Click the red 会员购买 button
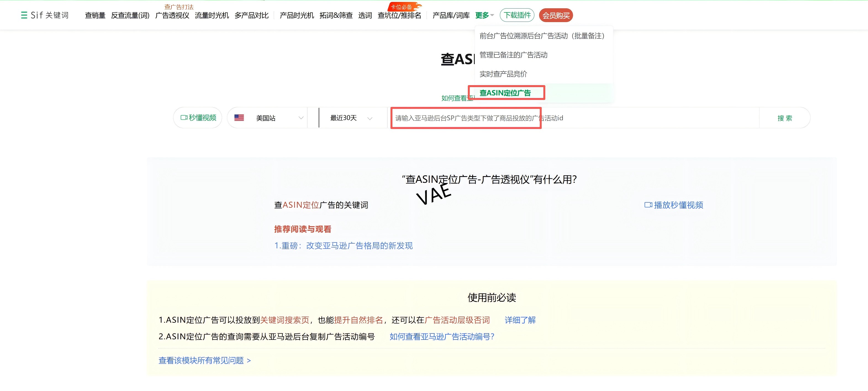This screenshot has width=868, height=391. [556, 15]
